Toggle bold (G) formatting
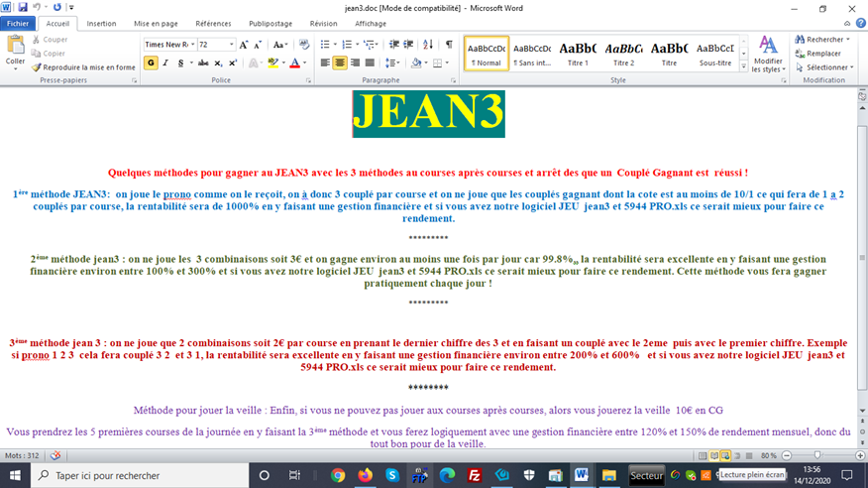 tap(151, 62)
